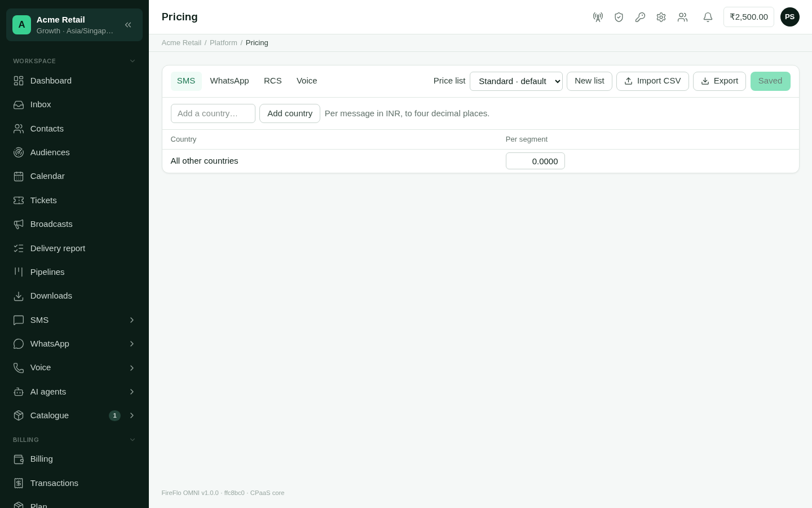Image resolution: width=812 pixels, height=508 pixels.
Task: Open Broadcasts in the sidebar
Action: (x=74, y=224)
